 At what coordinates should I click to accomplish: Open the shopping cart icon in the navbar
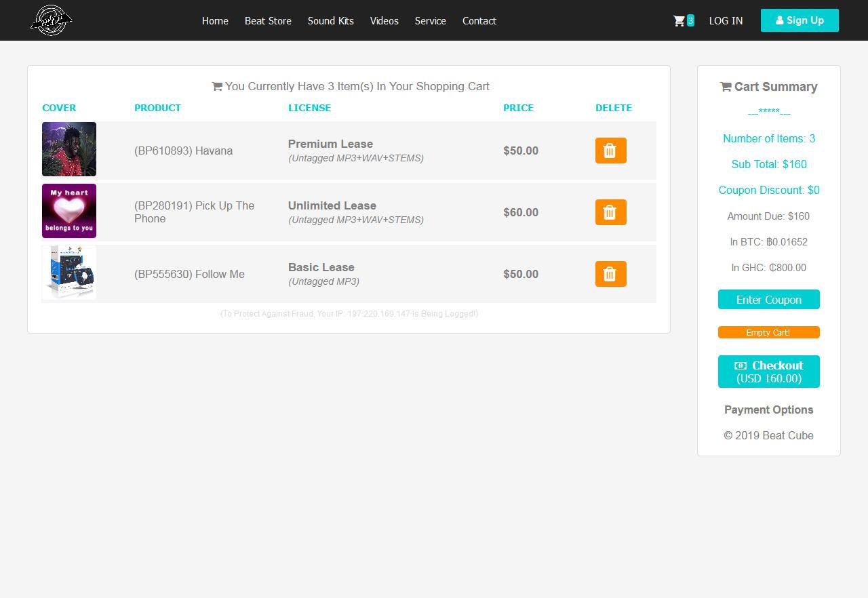680,20
